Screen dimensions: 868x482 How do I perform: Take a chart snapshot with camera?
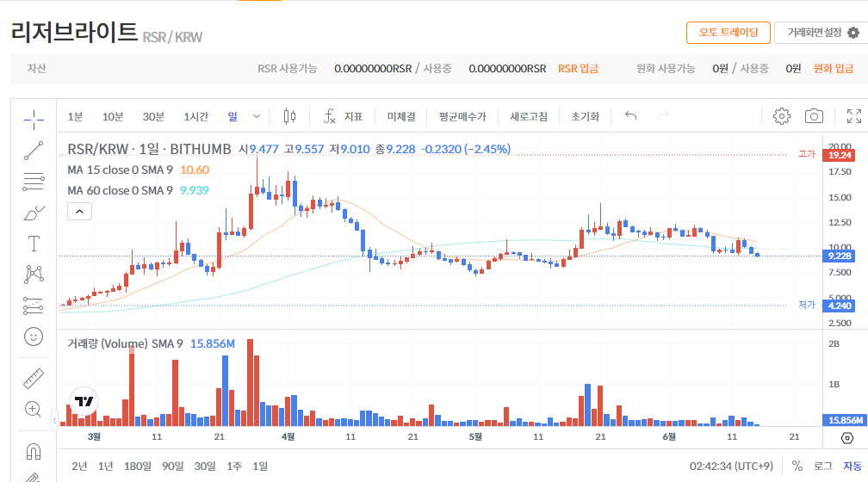tap(814, 116)
